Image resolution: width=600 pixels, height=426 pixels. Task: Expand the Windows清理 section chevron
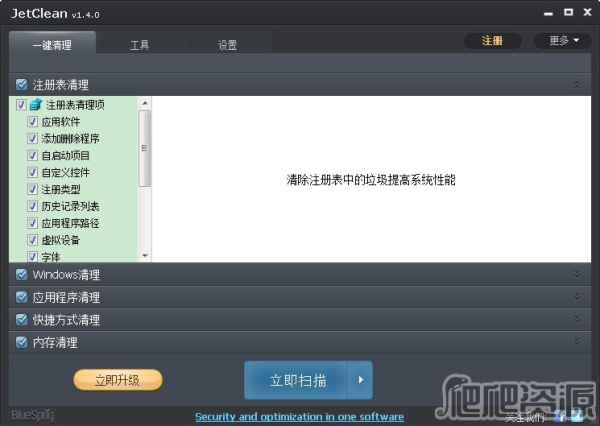pyautogui.click(x=576, y=274)
